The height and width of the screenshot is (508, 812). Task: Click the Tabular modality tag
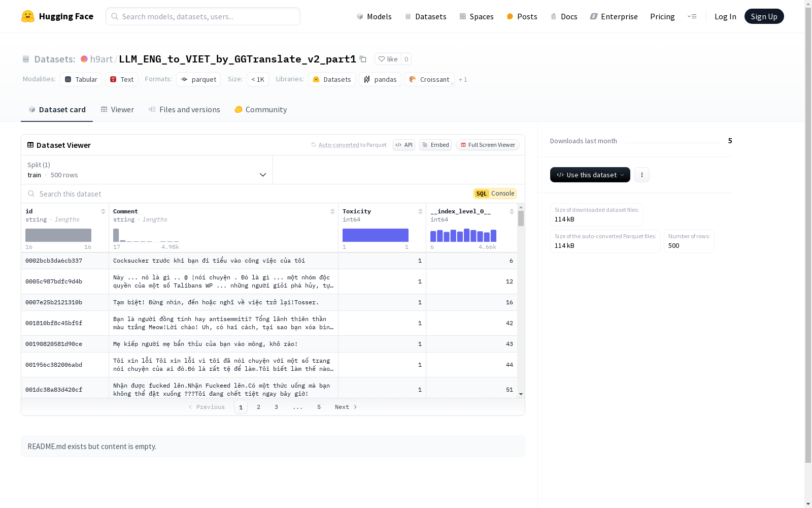point(81,79)
